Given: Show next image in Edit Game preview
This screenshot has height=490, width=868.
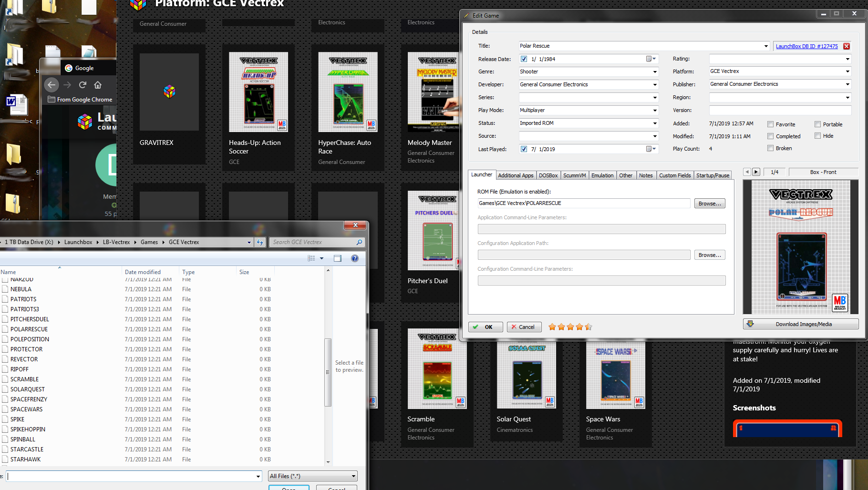Looking at the screenshot, I should (756, 172).
